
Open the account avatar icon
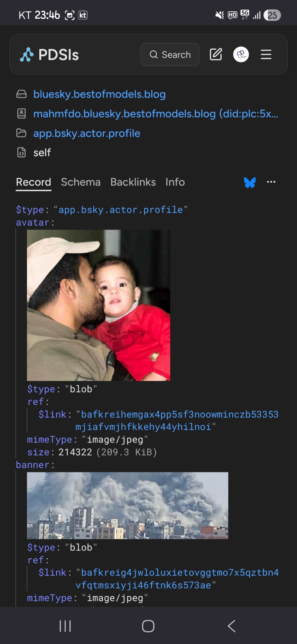pos(241,54)
